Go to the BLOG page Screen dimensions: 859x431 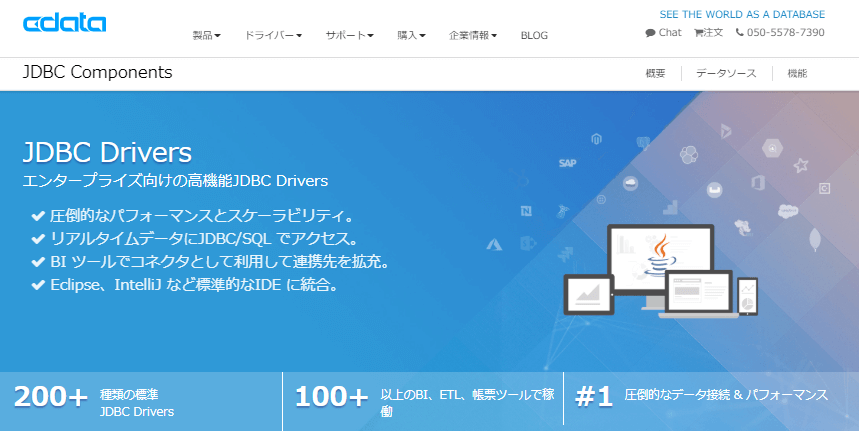(x=534, y=36)
